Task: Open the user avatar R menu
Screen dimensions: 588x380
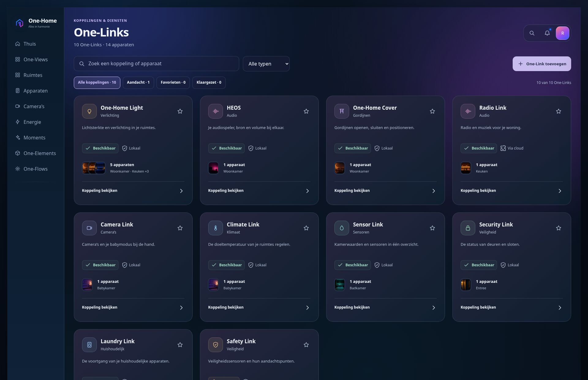Action: [x=563, y=33]
